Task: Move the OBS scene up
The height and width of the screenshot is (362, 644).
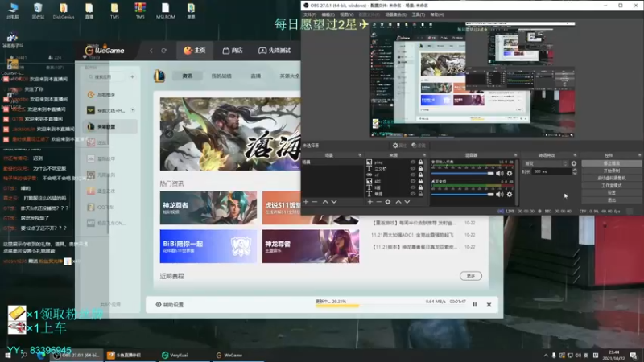Action: click(325, 202)
